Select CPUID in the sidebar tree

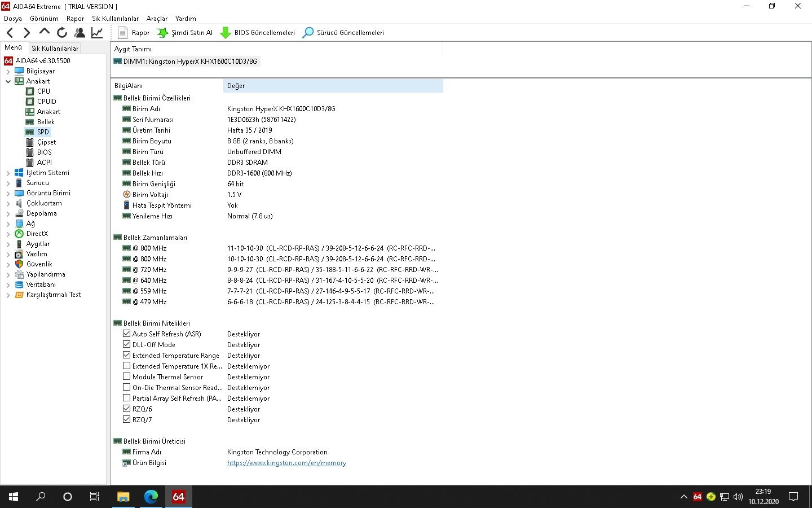(x=47, y=101)
